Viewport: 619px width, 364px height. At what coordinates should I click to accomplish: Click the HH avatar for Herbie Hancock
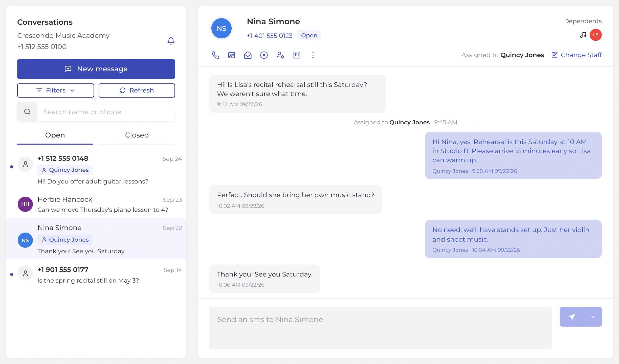(25, 204)
